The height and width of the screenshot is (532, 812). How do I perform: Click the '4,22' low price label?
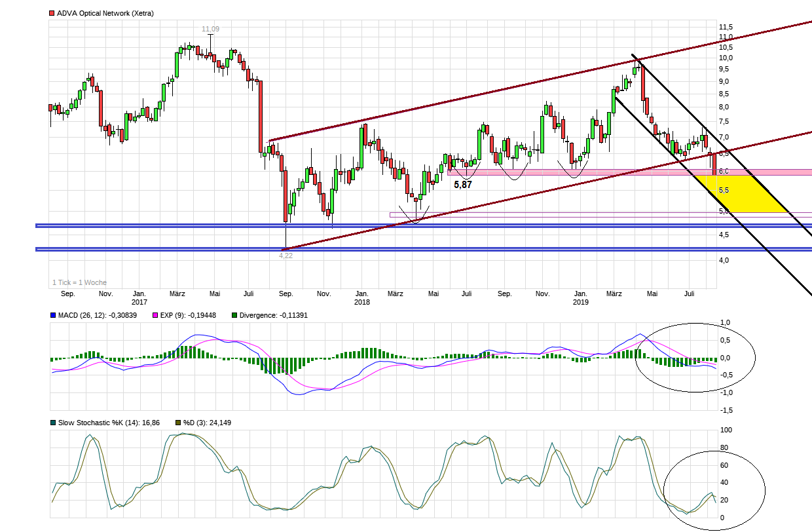pyautogui.click(x=286, y=256)
